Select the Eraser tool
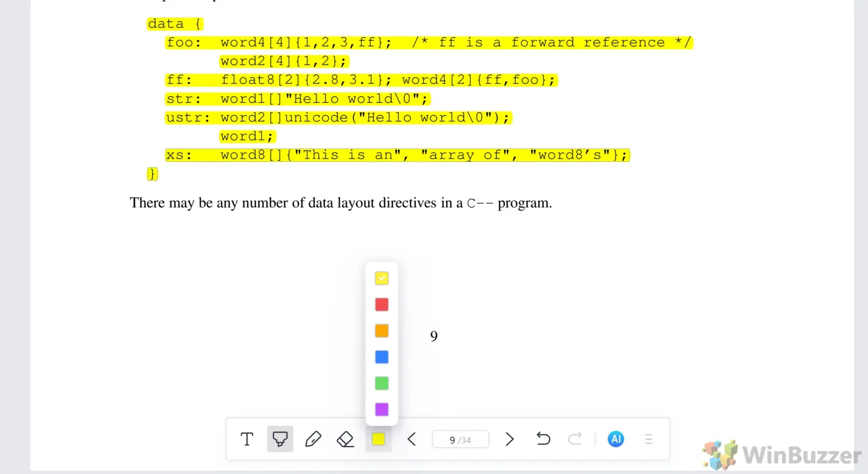The width and height of the screenshot is (868, 474). pos(345,439)
